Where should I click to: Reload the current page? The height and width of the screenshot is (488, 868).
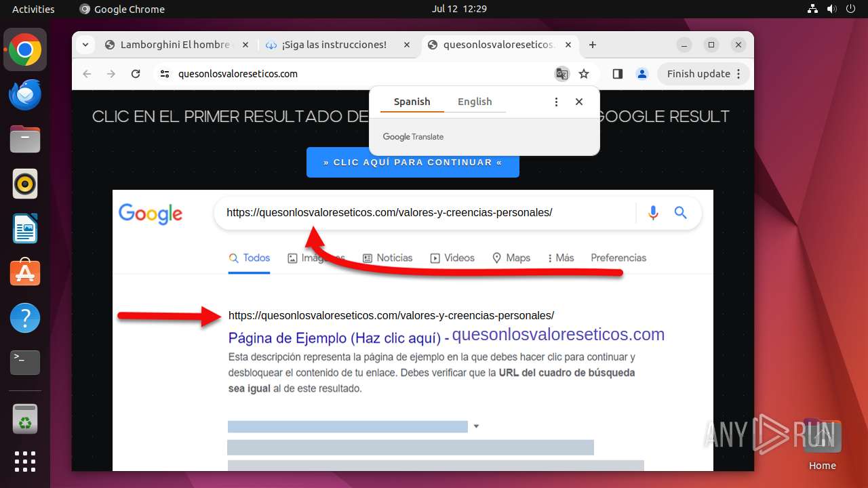[x=136, y=74]
